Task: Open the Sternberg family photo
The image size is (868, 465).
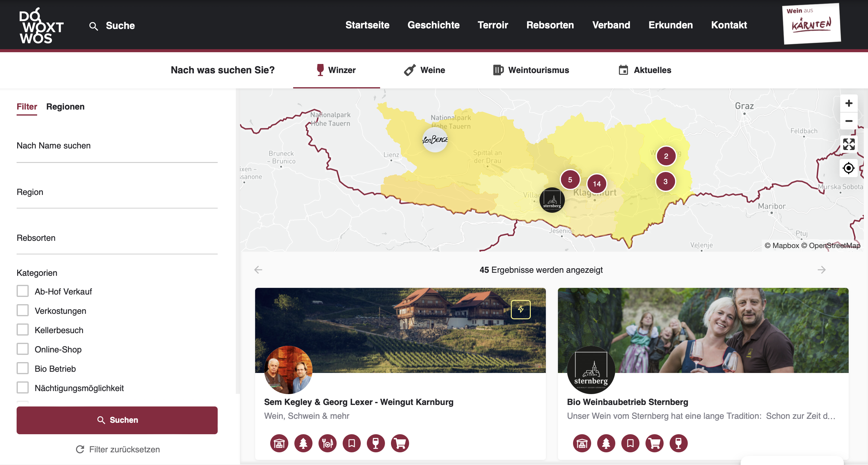Action: tap(703, 330)
